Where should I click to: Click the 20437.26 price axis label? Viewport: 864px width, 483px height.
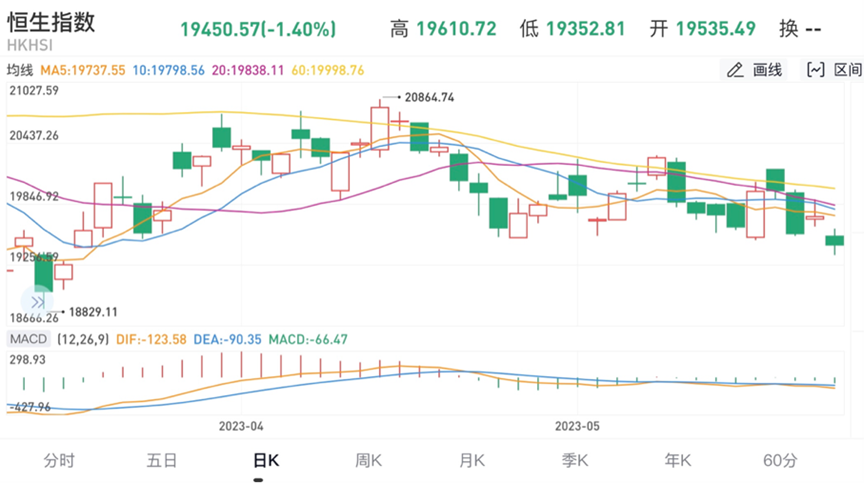pyautogui.click(x=34, y=135)
